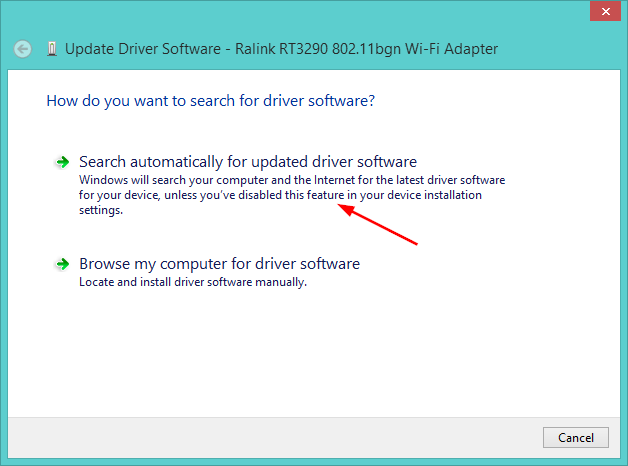Click description 'Windows will search your computer and the Internet'
Viewport: 628px width, 466px height.
(217, 180)
